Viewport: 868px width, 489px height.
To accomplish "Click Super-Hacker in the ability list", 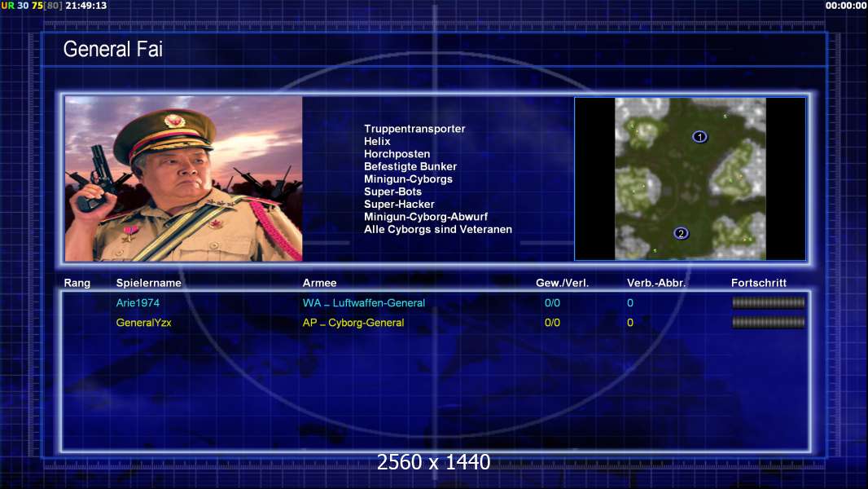I will [399, 205].
